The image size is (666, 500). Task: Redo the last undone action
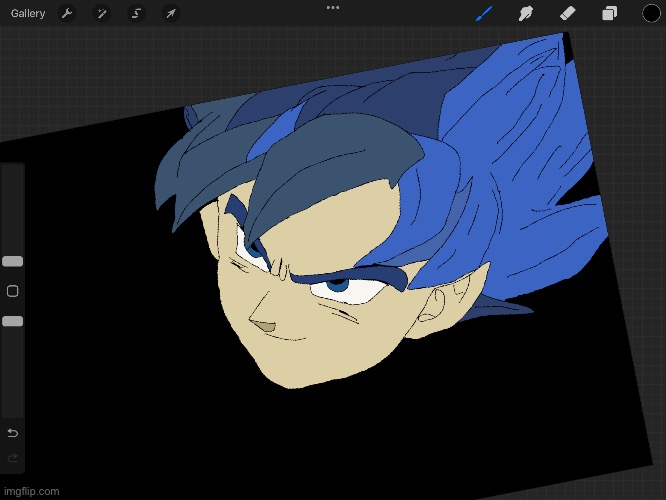(x=12, y=458)
